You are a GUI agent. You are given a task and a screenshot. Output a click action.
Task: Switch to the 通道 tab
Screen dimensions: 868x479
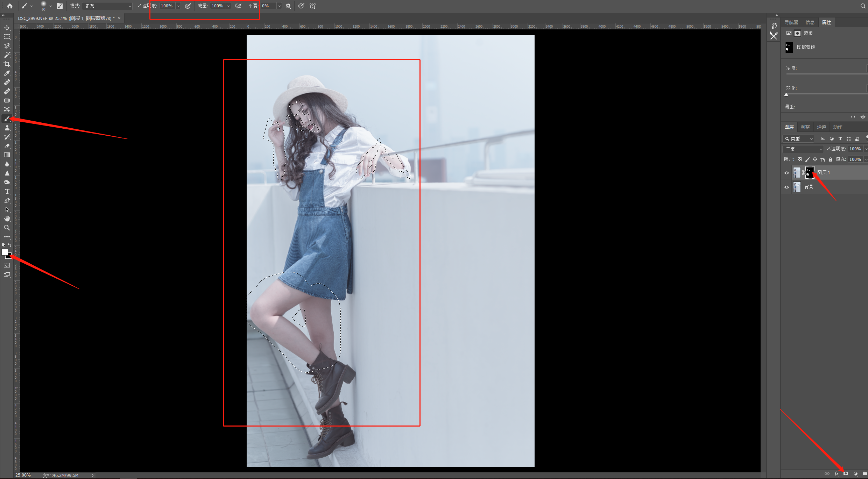pyautogui.click(x=821, y=127)
